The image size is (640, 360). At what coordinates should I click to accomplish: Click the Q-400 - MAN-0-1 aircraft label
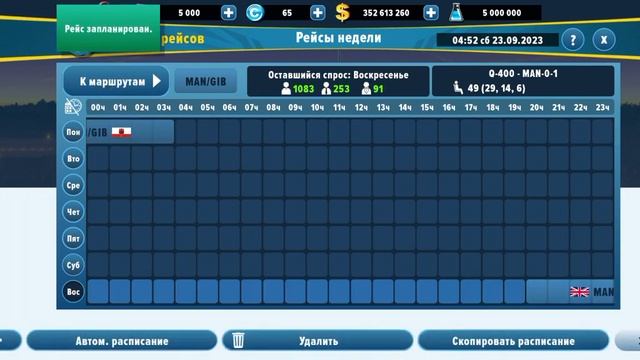523,74
